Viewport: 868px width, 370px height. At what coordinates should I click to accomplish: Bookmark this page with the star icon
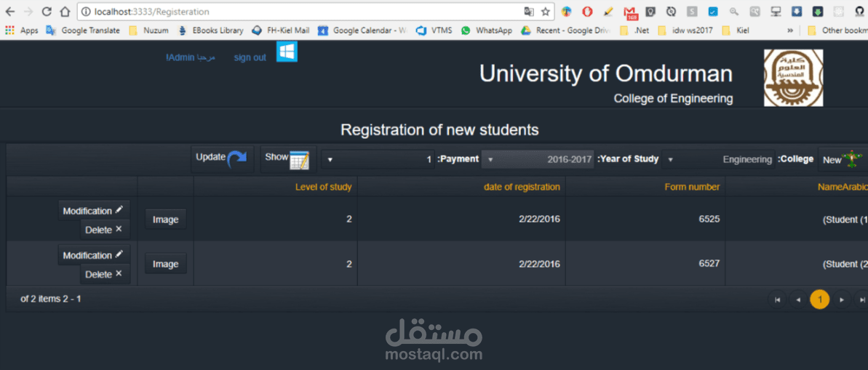pyautogui.click(x=545, y=11)
